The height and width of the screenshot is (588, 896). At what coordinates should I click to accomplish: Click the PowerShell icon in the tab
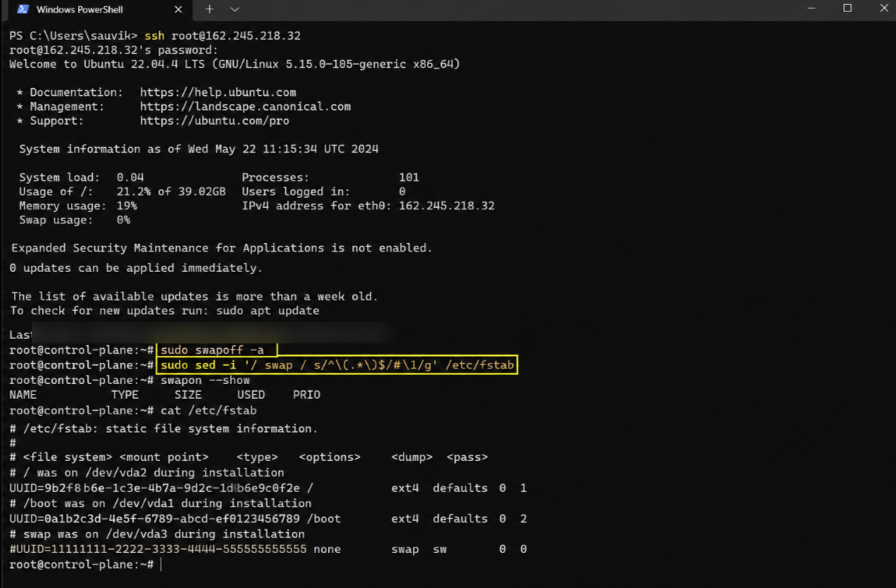(x=23, y=9)
